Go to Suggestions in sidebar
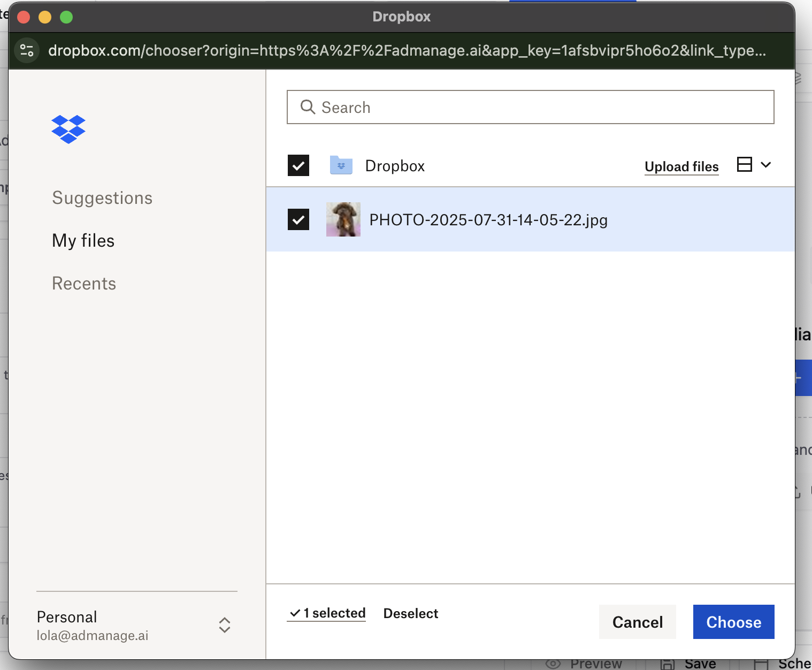The height and width of the screenshot is (670, 812). pos(102,198)
